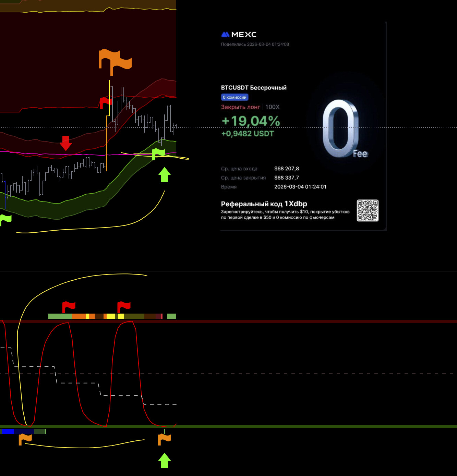The image size is (457, 476).
Task: Click the large 0 Fee graphic
Action: click(x=341, y=130)
